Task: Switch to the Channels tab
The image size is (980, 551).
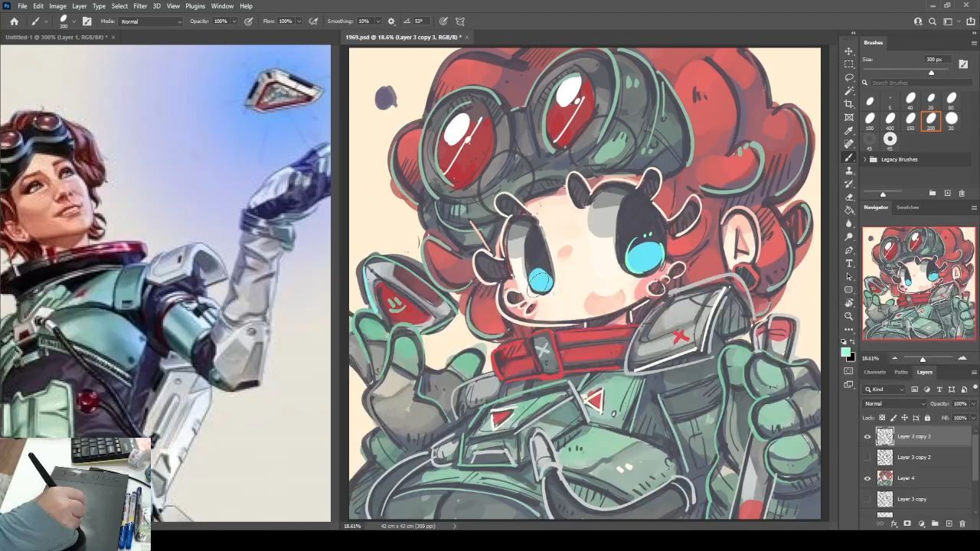Action: pos(874,372)
